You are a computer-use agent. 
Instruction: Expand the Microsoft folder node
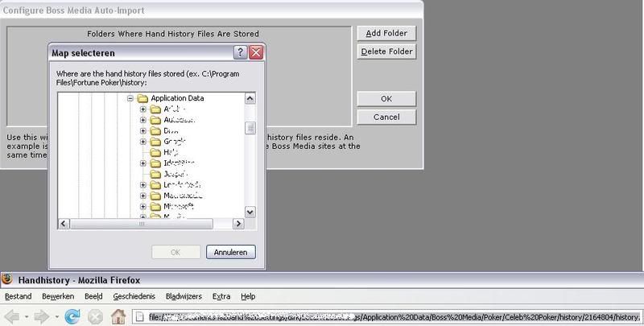coord(143,207)
